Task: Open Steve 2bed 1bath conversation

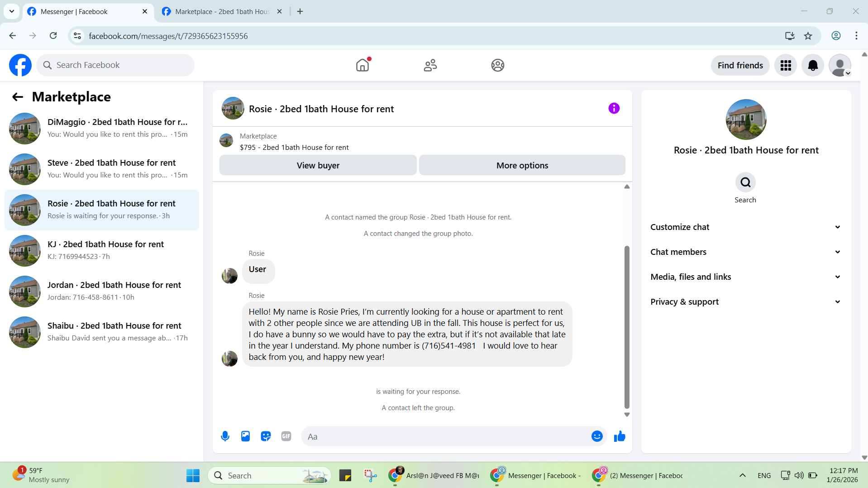Action: click(x=102, y=169)
